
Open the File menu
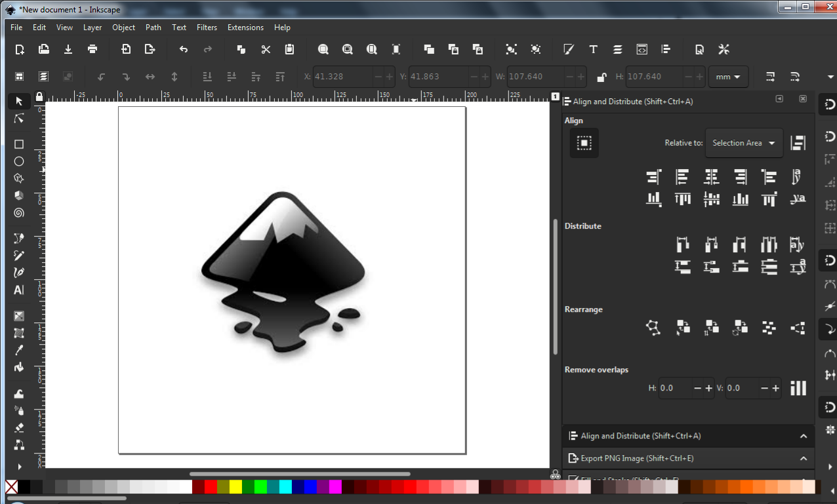tap(16, 28)
